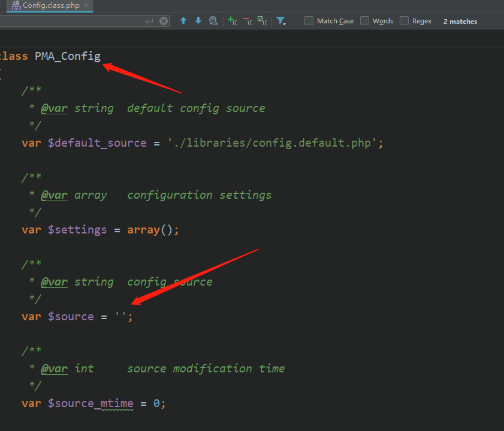Click the 'default config source' comment
504x431 pixels.
click(196, 108)
